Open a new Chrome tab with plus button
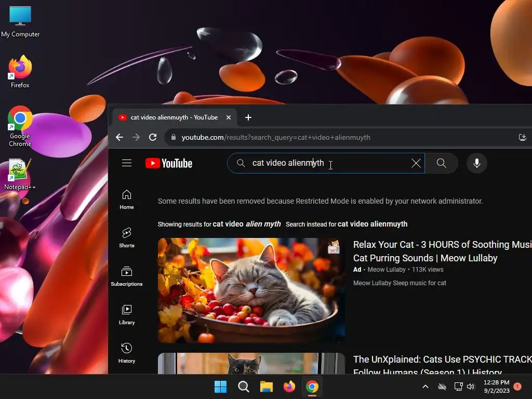The height and width of the screenshot is (399, 532). [248, 117]
